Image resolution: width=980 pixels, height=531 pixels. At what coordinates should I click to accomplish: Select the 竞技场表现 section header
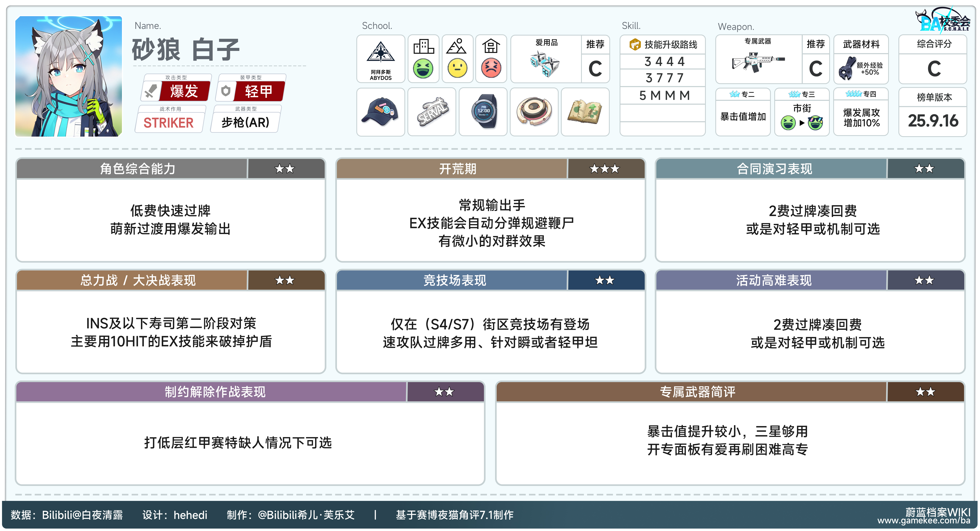pyautogui.click(x=455, y=280)
